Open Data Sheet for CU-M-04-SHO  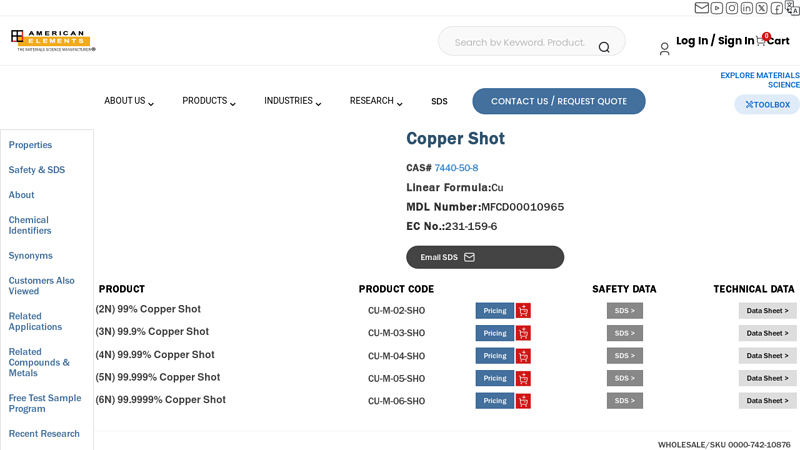[767, 356]
